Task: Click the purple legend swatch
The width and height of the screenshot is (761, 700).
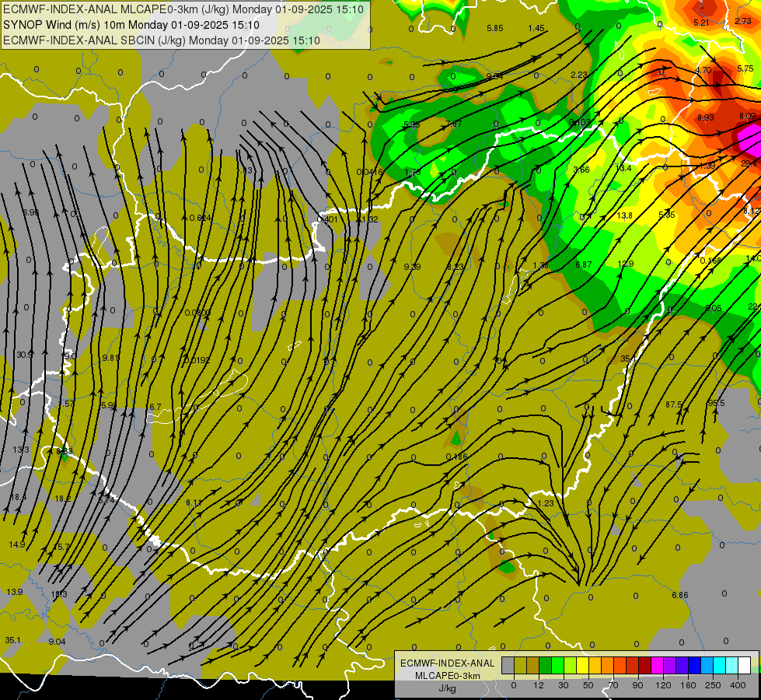Action: pyautogui.click(x=670, y=665)
